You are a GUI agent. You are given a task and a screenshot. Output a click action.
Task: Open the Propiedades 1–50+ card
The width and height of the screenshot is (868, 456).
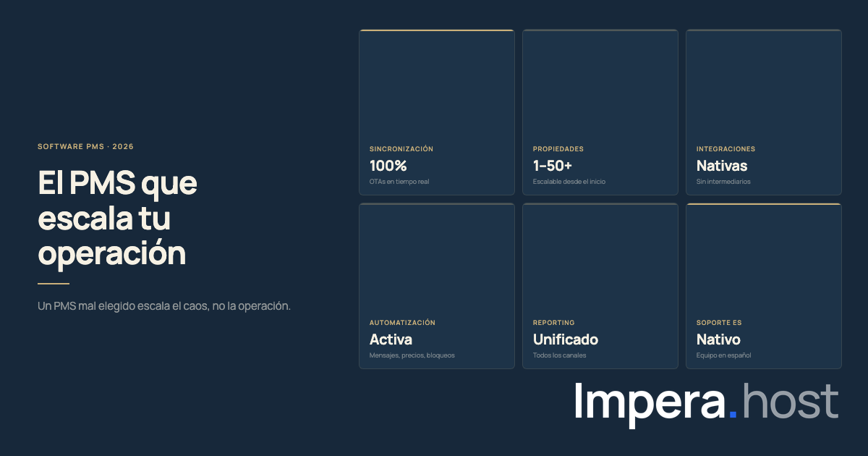600,112
